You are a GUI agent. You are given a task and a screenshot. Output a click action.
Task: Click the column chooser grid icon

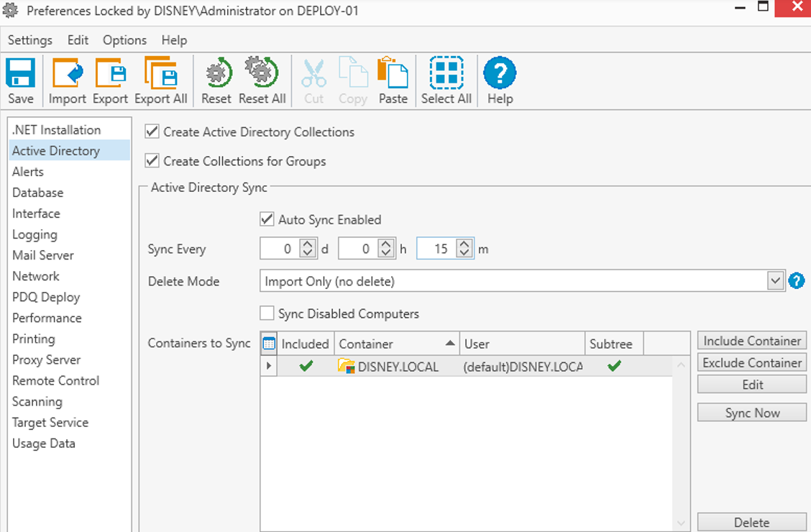tap(269, 344)
